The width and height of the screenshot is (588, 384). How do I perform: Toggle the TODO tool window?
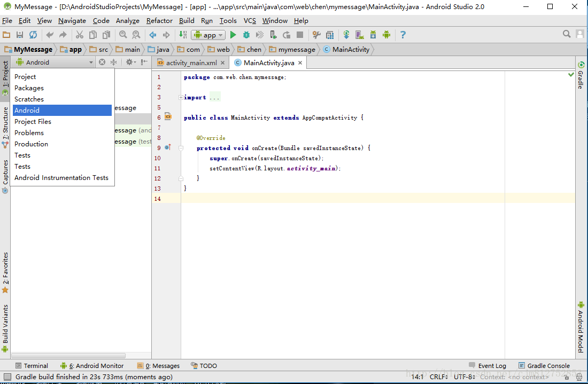204,366
